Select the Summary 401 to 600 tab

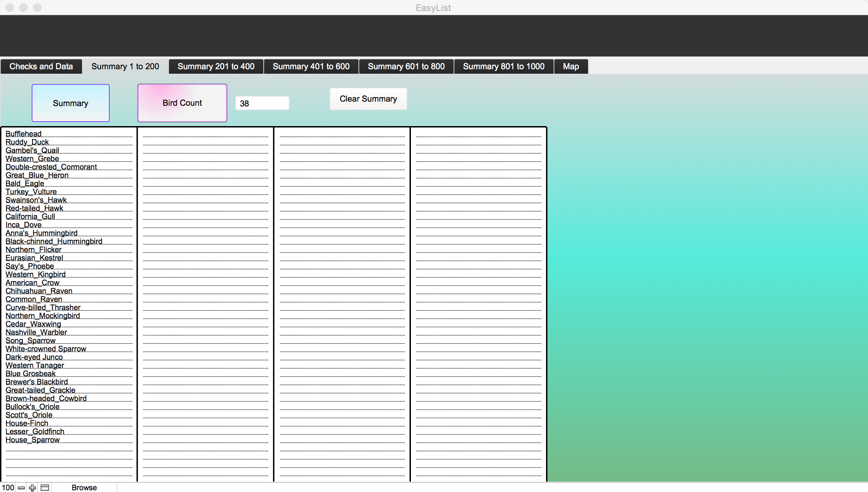[x=311, y=66]
